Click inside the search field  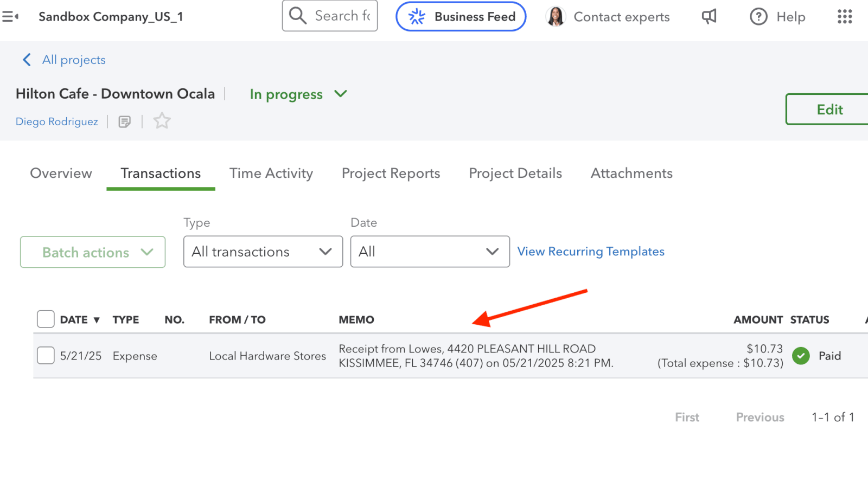330,16
